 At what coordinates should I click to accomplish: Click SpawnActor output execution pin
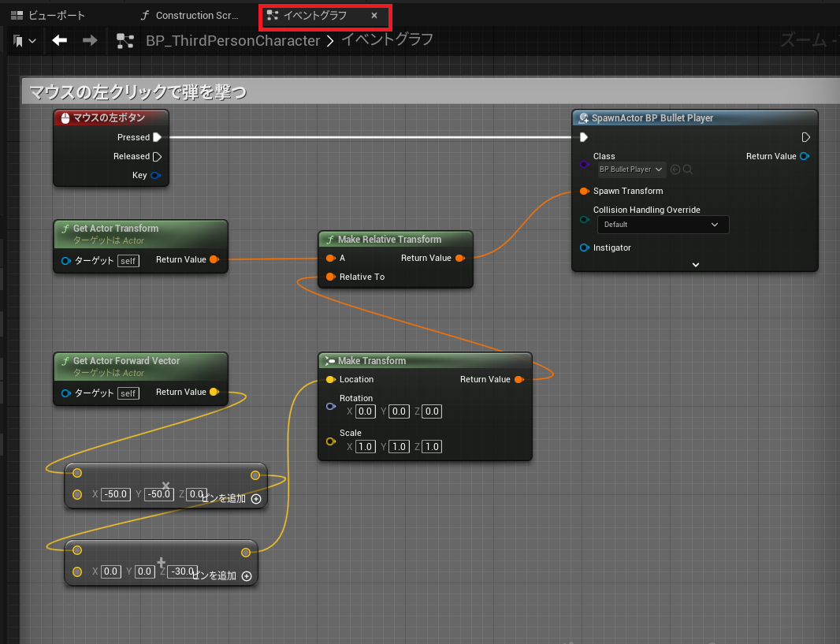805,137
